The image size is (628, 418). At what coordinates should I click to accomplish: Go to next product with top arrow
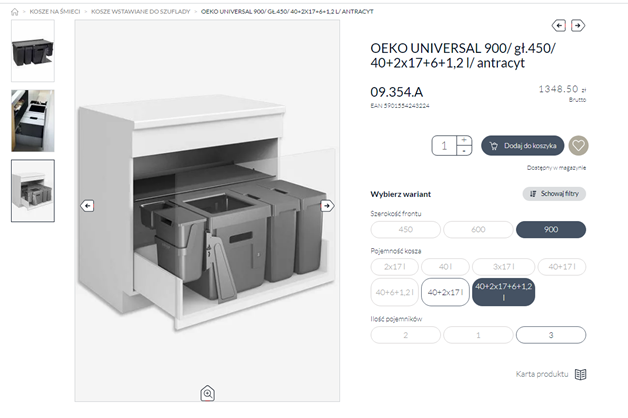point(580,25)
